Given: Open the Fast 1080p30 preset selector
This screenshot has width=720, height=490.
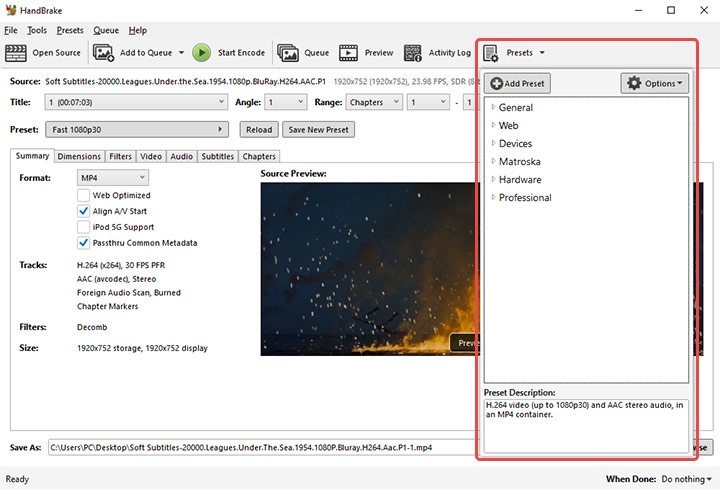Looking at the screenshot, I should click(x=137, y=130).
